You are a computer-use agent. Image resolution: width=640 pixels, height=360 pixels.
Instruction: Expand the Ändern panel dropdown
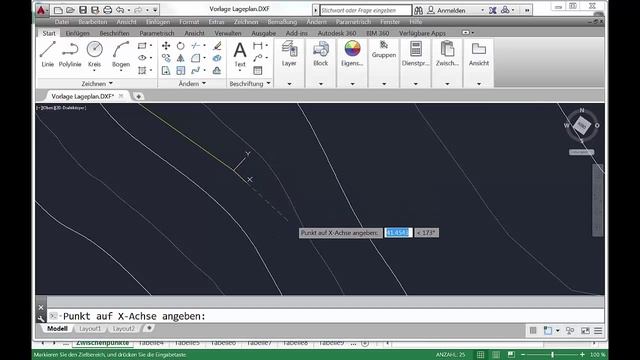point(192,83)
